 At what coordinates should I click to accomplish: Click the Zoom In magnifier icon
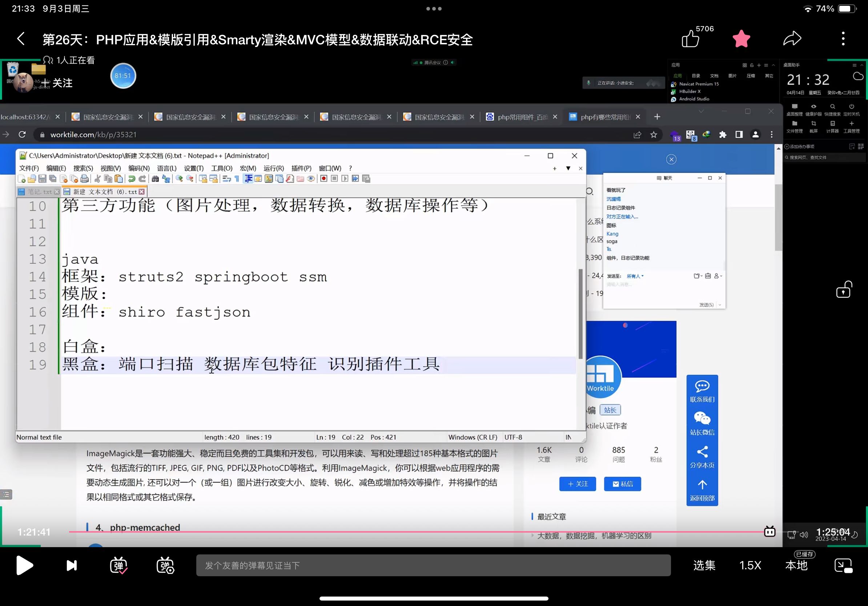tap(179, 179)
